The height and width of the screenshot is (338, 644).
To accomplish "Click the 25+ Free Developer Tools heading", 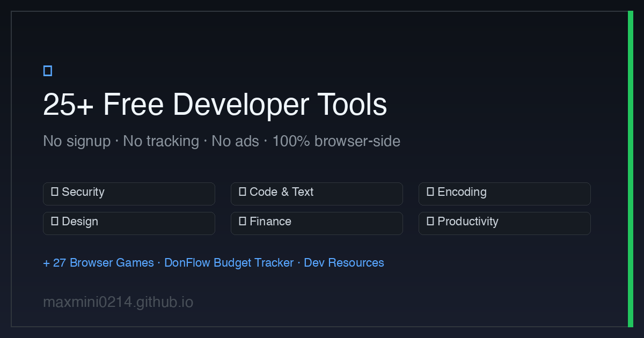I will 215,105.
